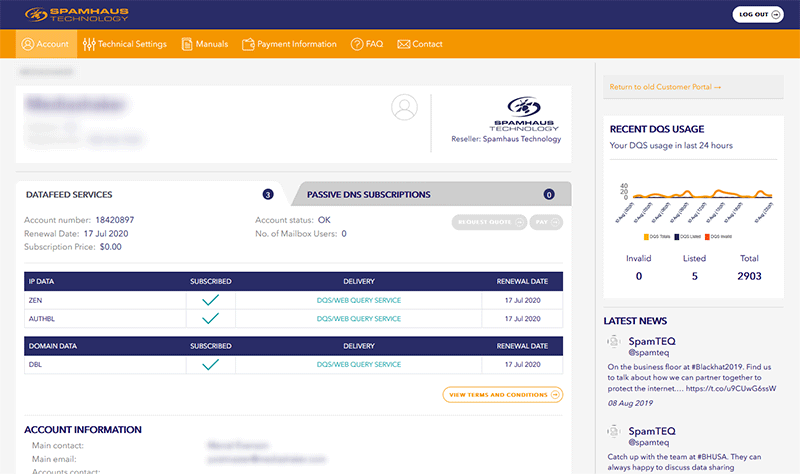Click the Request Quote button
The height and width of the screenshot is (474, 800).
click(x=489, y=222)
